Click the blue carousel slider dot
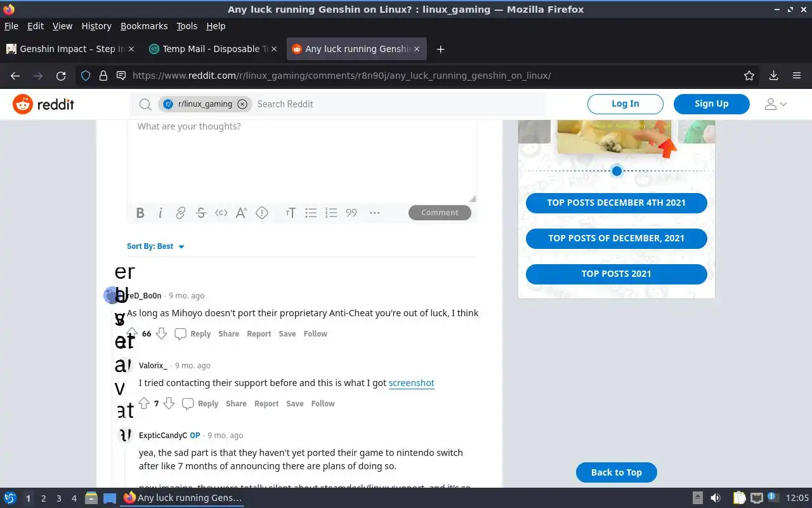 (617, 171)
